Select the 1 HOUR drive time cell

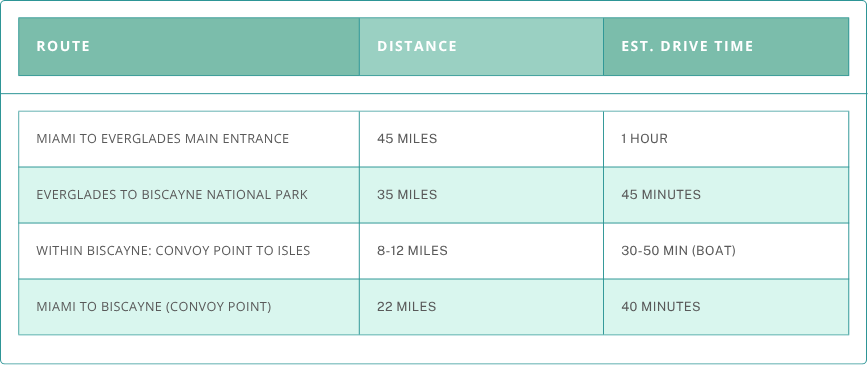tap(726, 139)
